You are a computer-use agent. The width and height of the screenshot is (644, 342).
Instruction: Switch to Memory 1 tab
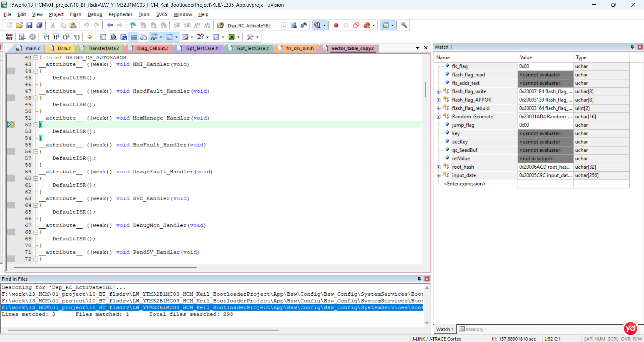(x=473, y=329)
